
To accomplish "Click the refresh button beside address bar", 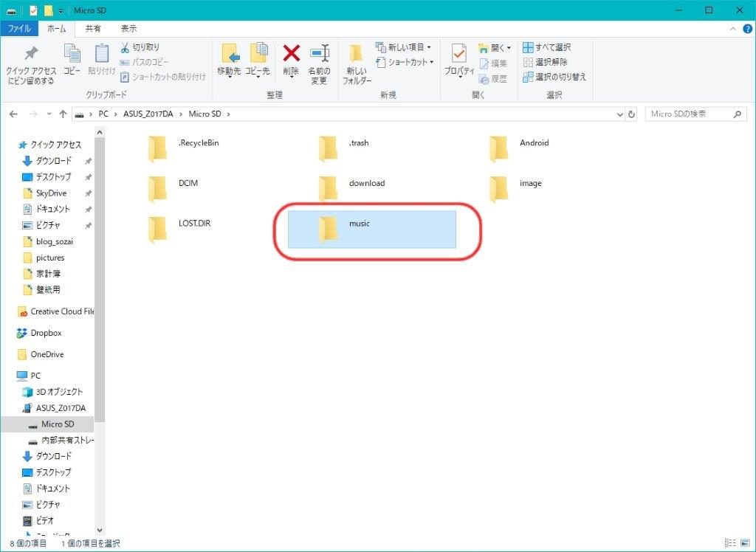I will 631,114.
